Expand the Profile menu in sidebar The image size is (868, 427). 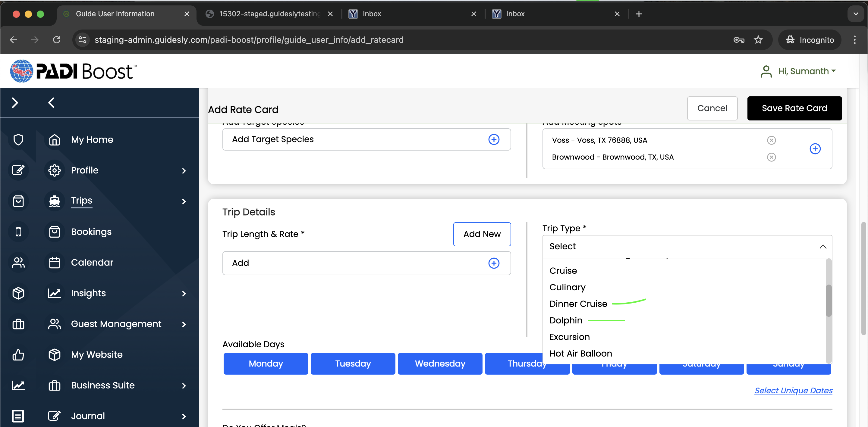[184, 171]
